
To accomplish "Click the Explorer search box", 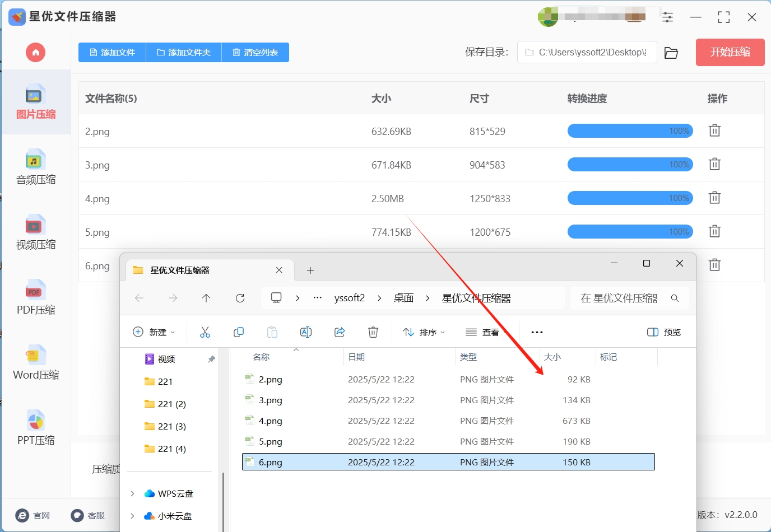I will 630,298.
